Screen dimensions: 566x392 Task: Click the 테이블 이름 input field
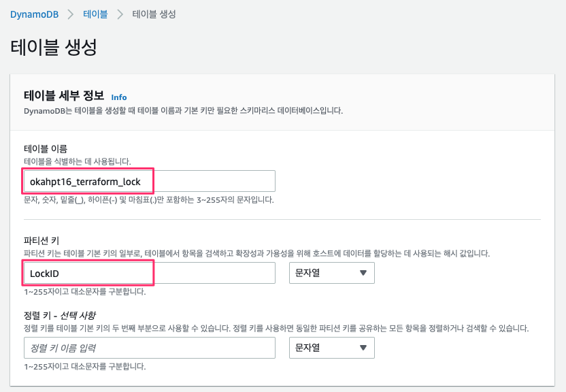[150, 181]
